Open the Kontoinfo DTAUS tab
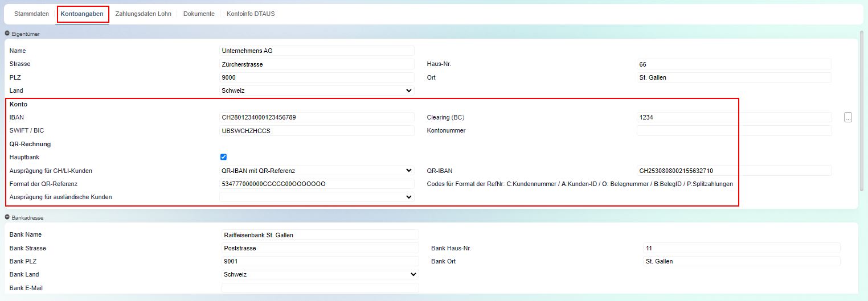 (251, 14)
